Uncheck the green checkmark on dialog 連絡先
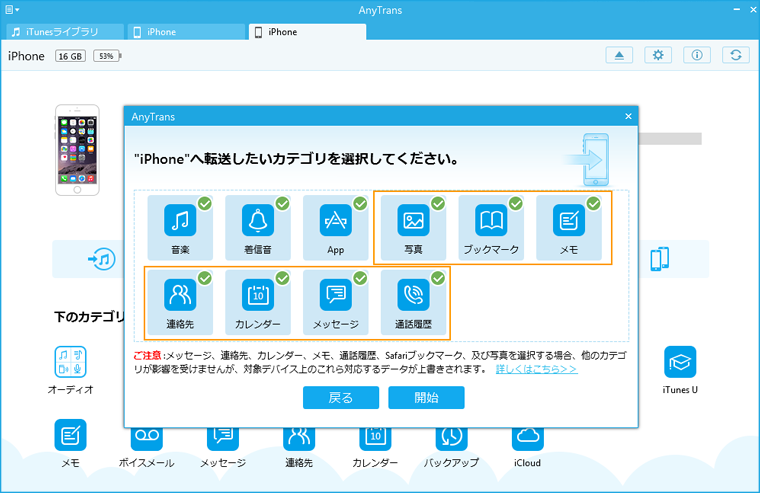The image size is (760, 493). (205, 278)
